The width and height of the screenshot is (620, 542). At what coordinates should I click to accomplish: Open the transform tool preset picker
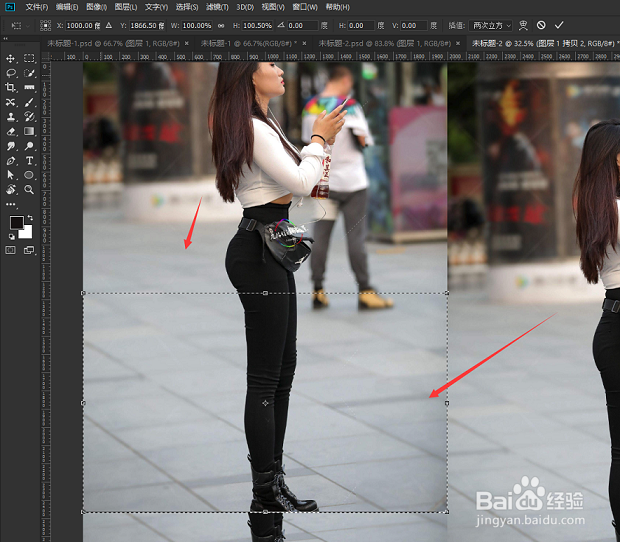20,26
